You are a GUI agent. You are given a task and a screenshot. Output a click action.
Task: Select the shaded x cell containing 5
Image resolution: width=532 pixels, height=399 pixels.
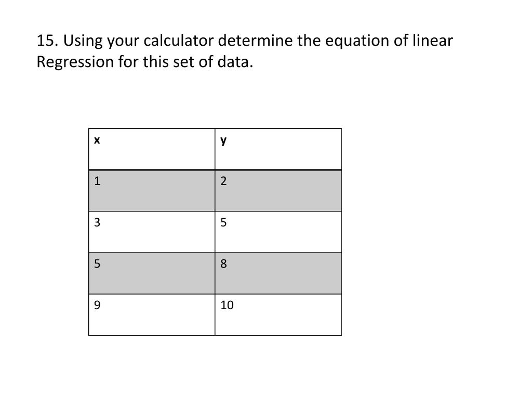152,273
